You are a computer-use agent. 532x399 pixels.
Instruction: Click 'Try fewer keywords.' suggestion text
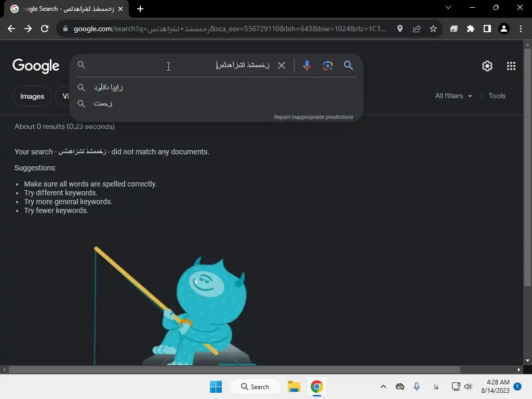tap(56, 211)
